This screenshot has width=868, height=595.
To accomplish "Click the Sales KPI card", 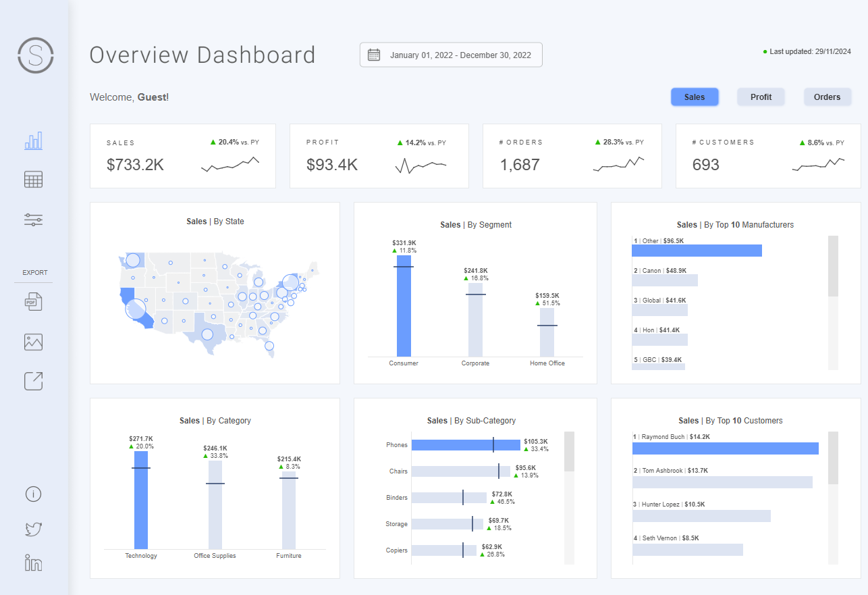I will point(182,156).
